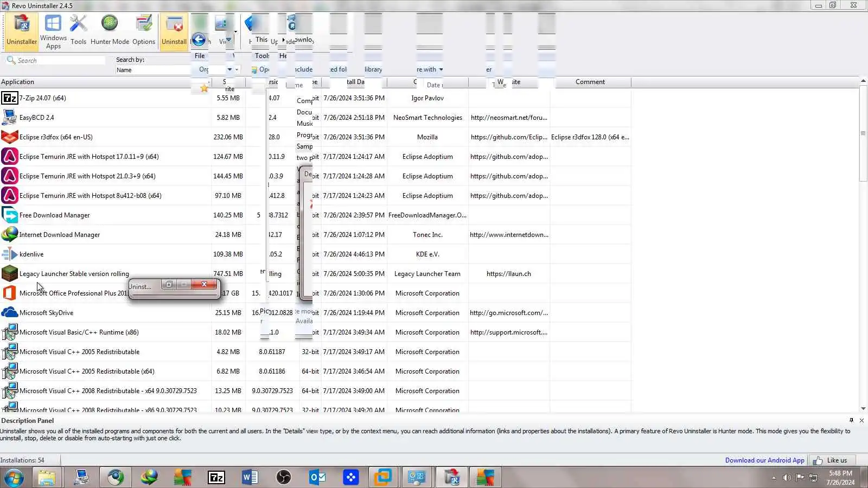
Task: Click the Like us button text
Action: (837, 460)
